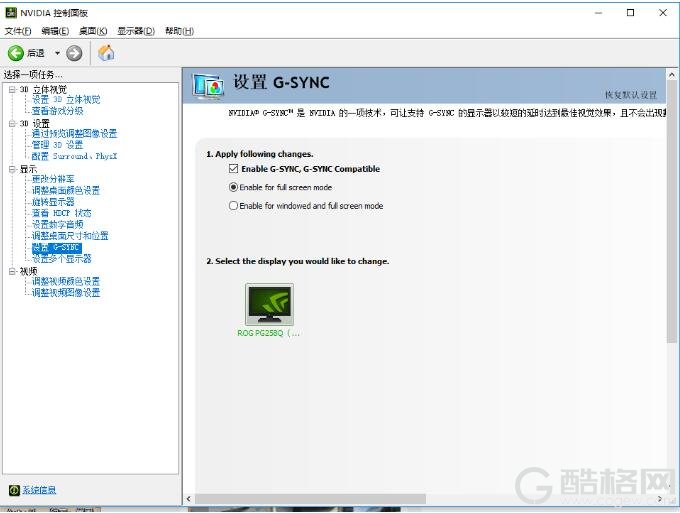
Task: Open the 桌面(K) menu
Action: pyautogui.click(x=93, y=31)
